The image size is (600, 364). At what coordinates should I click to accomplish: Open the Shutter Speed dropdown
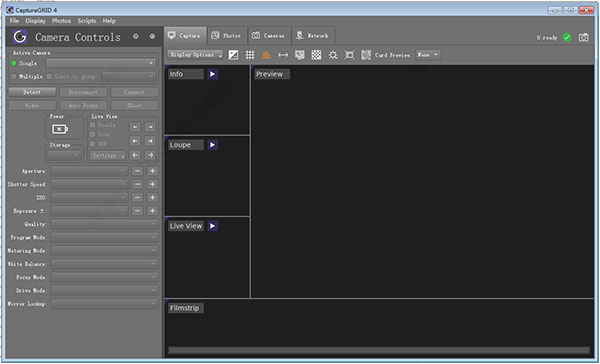(x=89, y=184)
